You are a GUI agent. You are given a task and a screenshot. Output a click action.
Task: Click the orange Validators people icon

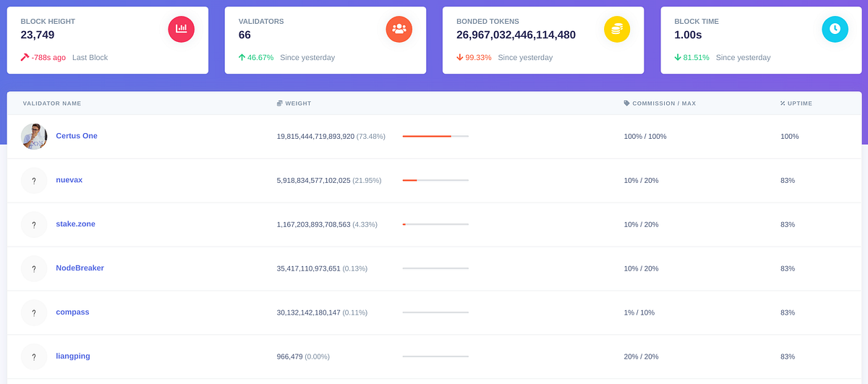pos(399,29)
